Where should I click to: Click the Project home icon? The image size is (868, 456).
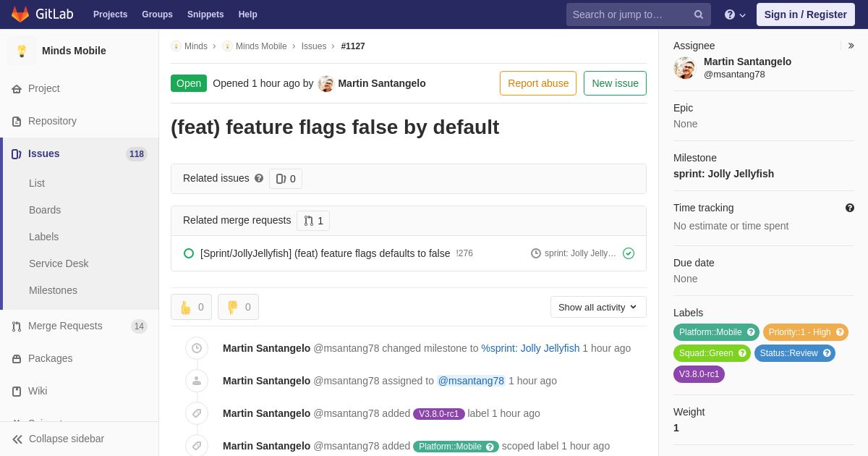[x=17, y=89]
